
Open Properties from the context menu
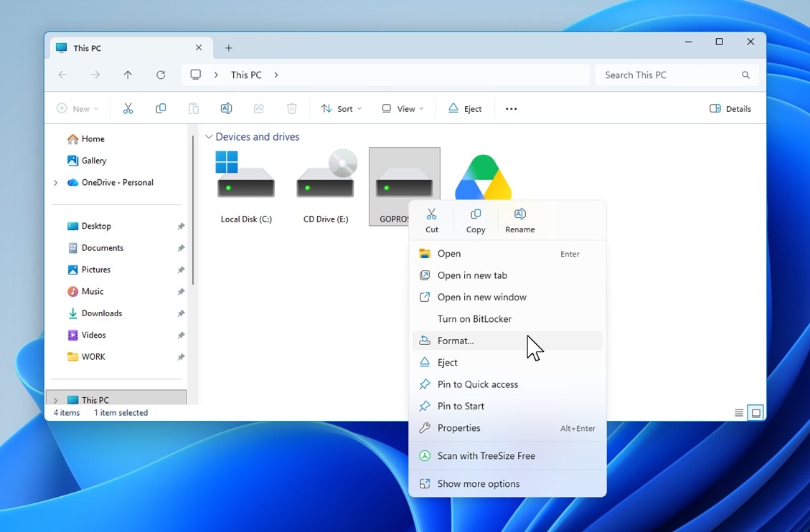507,428
